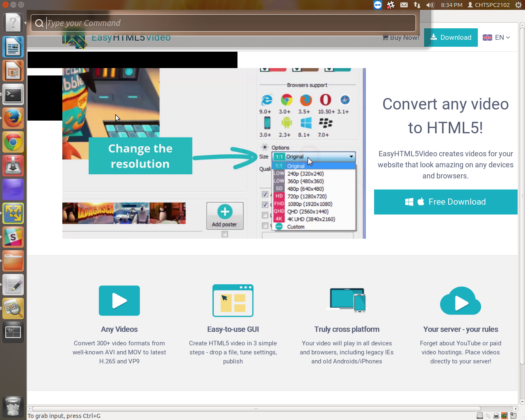Screen dimensions: 525x420
Task: Click the Any Videos play icon
Action: click(x=119, y=301)
